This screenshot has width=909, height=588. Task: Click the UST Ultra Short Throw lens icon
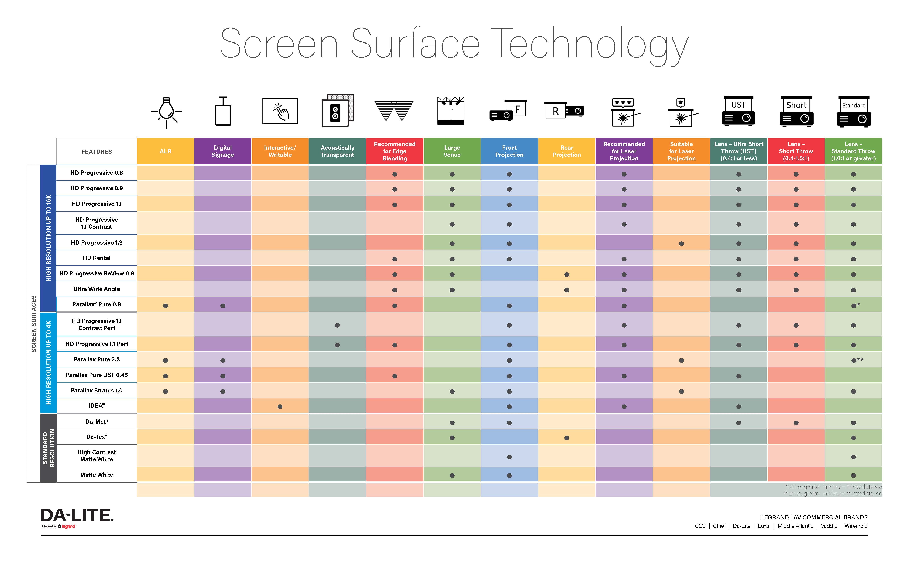coord(737,116)
